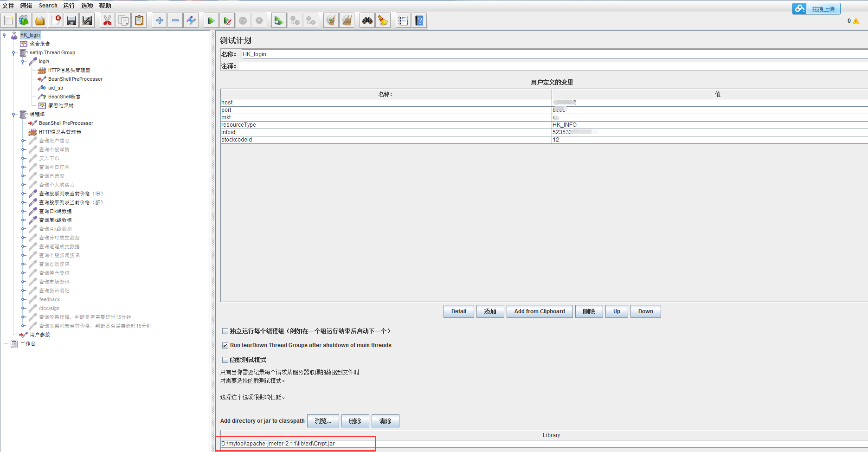Viewport: 868px width, 452px height.
Task: Collapse the login sampler node
Action: (x=23, y=62)
